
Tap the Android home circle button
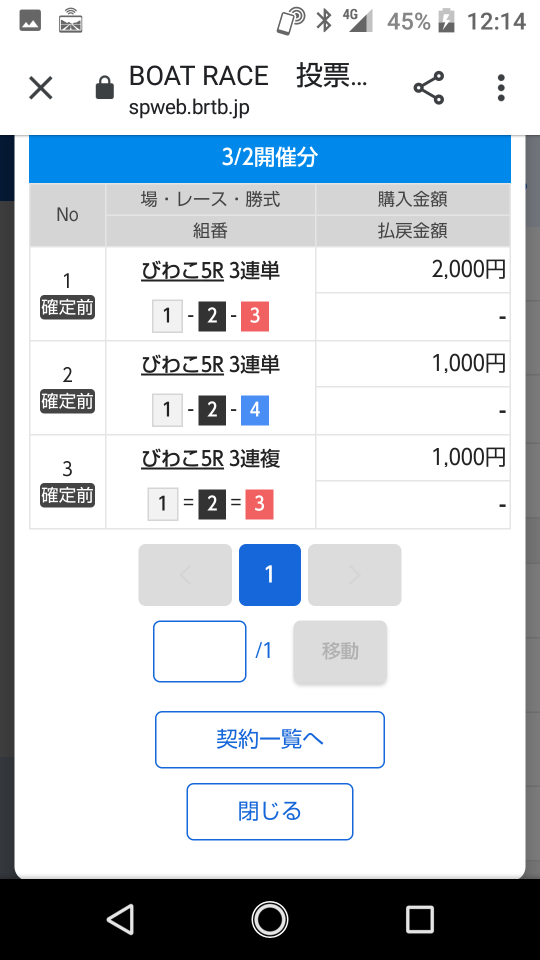pyautogui.click(x=270, y=920)
